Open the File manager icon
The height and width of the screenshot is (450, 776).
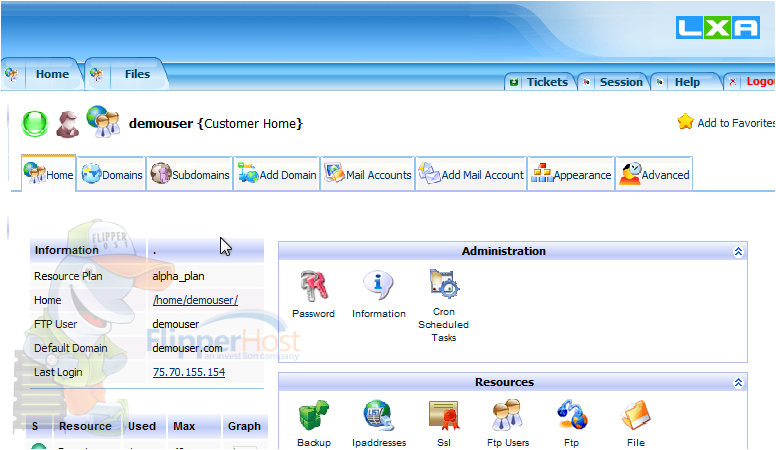(636, 415)
